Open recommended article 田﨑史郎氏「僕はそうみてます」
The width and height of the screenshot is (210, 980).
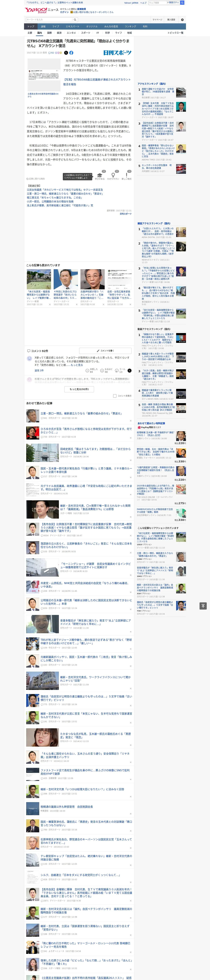click(x=95, y=451)
